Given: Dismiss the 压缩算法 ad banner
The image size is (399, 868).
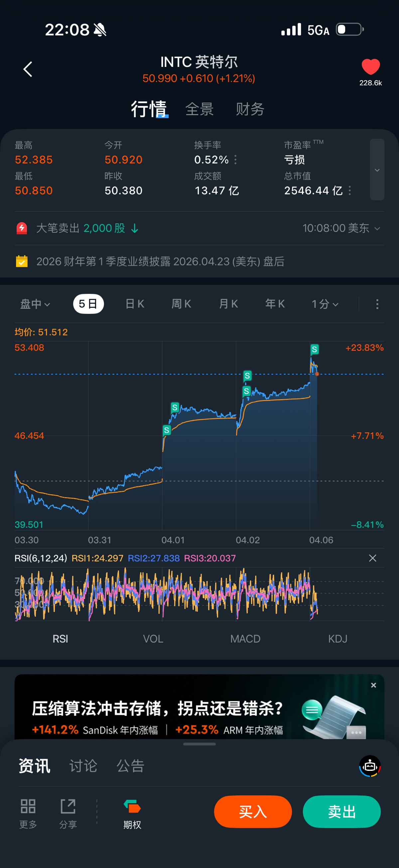Looking at the screenshot, I should pos(373,685).
